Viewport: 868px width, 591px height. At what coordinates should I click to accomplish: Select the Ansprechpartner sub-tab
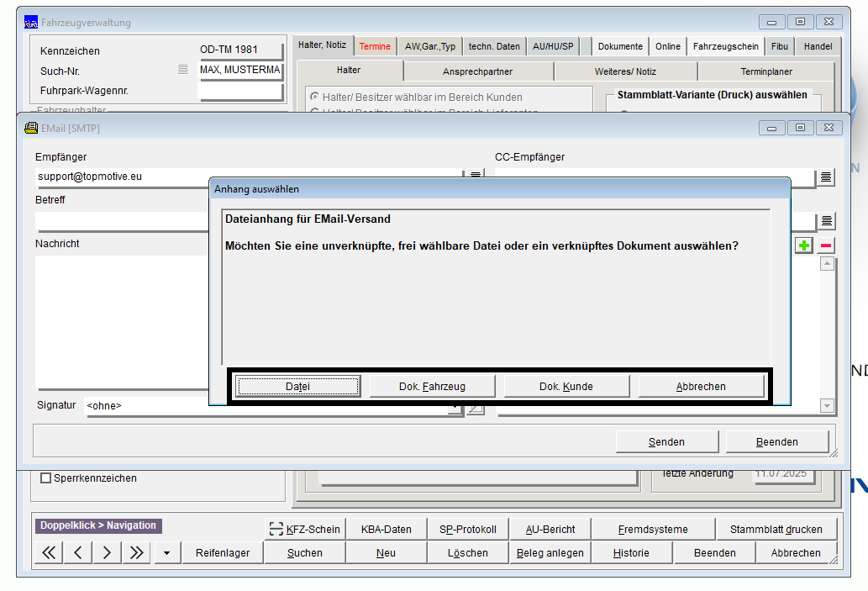pos(478,71)
